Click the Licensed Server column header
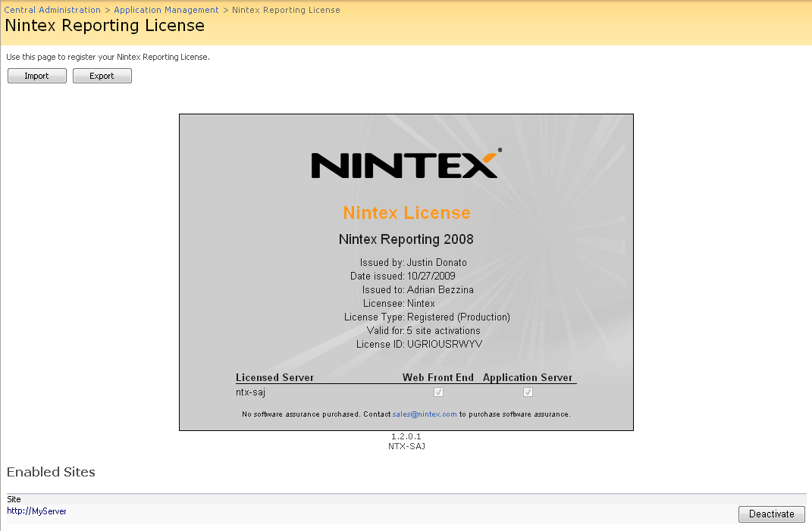This screenshot has height=531, width=812. tap(274, 377)
